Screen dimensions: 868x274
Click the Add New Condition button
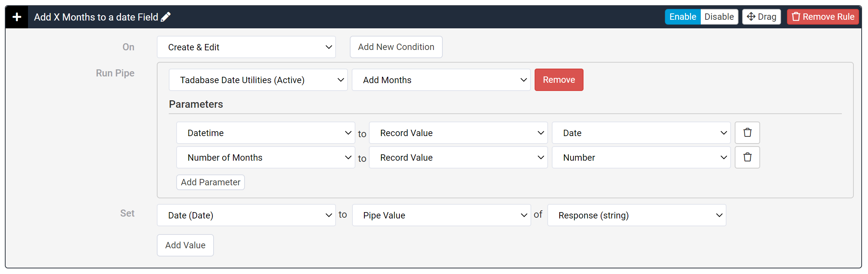396,47
